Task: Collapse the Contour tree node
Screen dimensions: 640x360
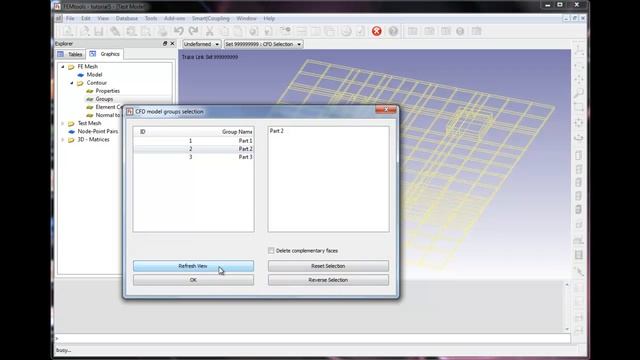Action: [72, 83]
